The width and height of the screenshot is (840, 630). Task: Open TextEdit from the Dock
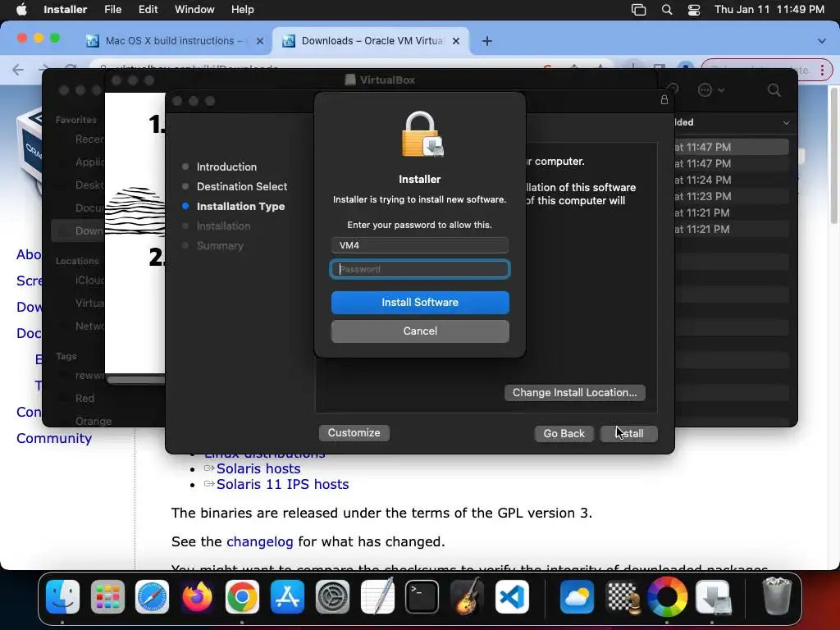[377, 597]
